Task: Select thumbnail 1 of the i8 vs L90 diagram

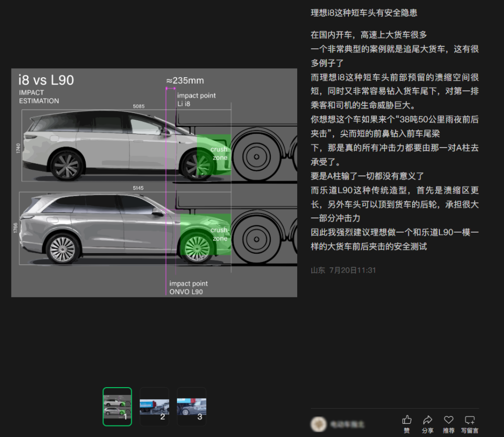Action: 117,407
